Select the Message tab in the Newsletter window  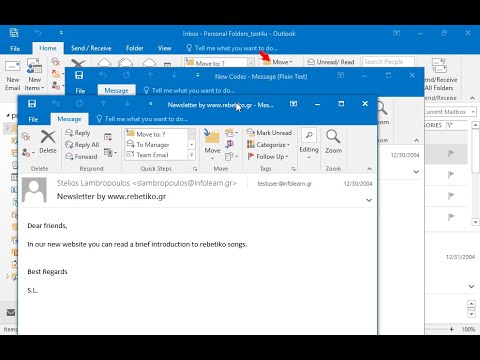click(x=69, y=119)
